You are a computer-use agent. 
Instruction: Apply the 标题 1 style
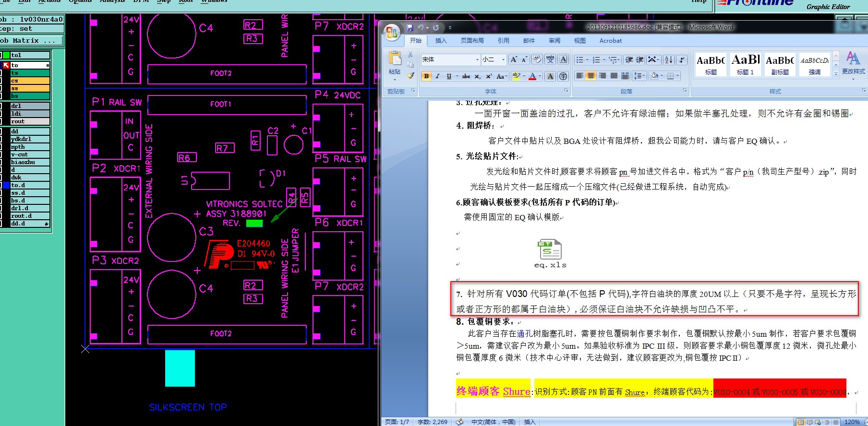(x=746, y=64)
